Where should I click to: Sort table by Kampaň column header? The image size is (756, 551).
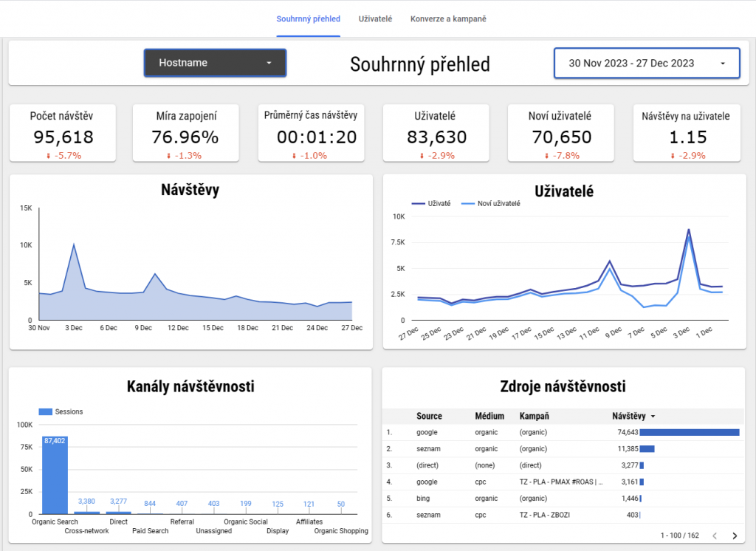(535, 416)
